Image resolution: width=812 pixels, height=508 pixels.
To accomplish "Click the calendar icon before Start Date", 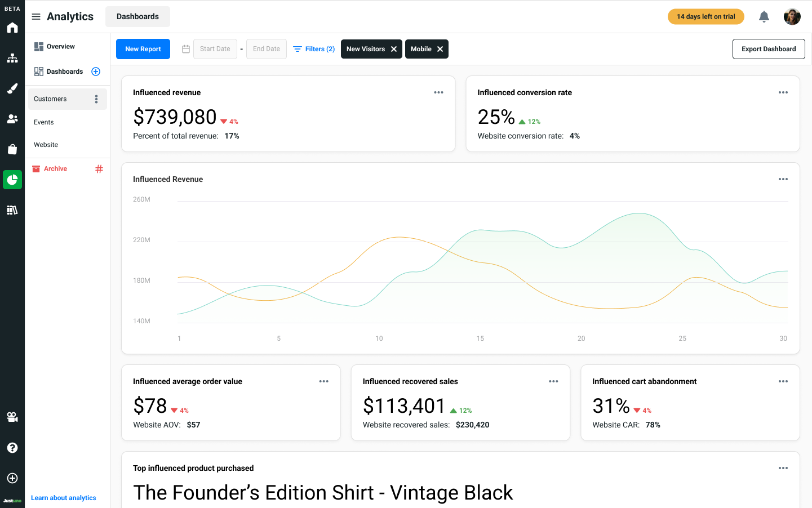I will 186,49.
